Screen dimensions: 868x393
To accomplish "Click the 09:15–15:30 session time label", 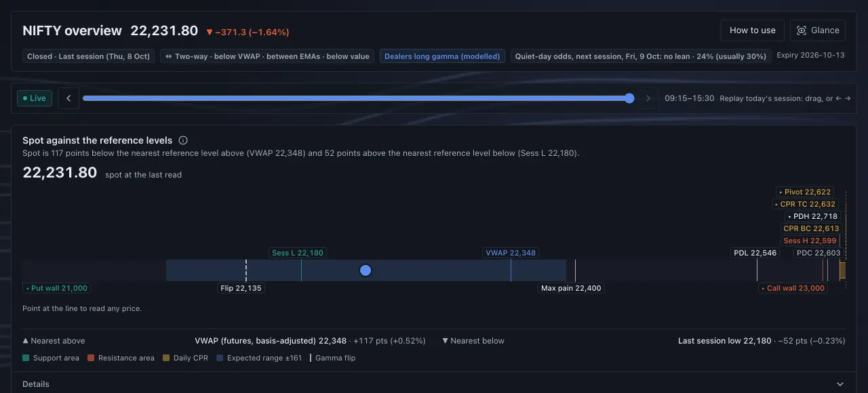I will click(x=690, y=98).
